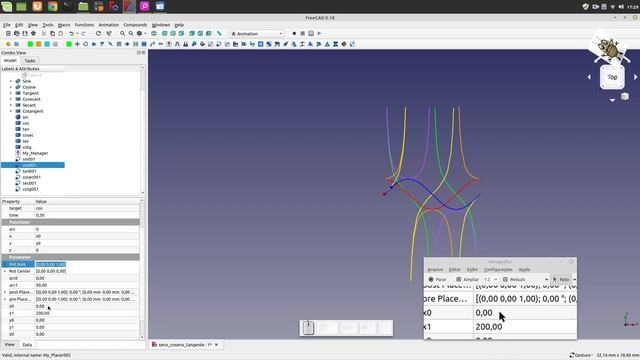Screen dimensions: 640x360
Task: Click the Macros dialog icon
Action: (311, 33)
